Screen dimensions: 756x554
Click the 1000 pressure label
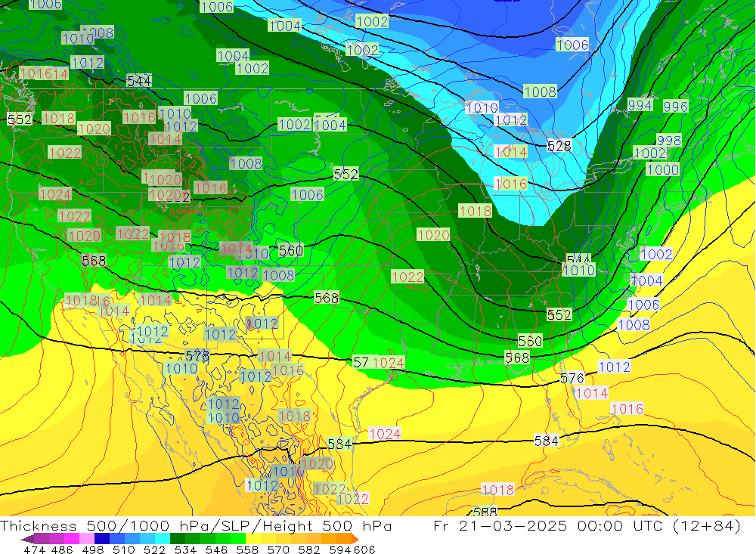pyautogui.click(x=662, y=169)
